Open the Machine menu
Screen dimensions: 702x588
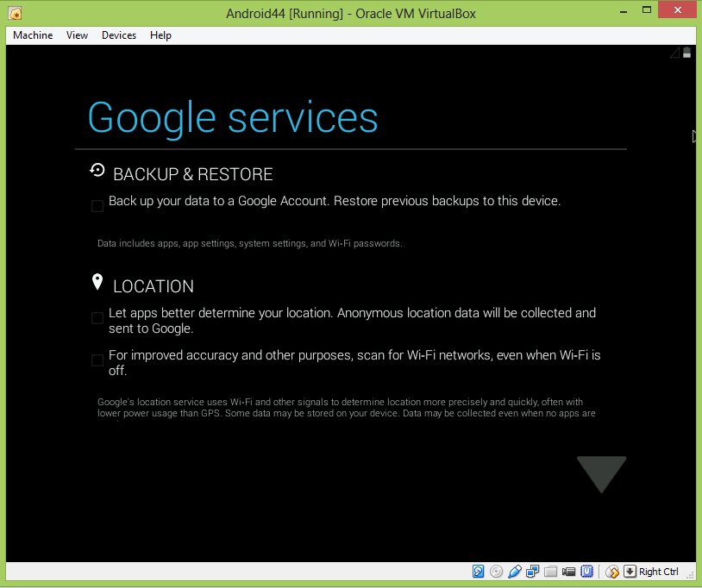(x=33, y=35)
